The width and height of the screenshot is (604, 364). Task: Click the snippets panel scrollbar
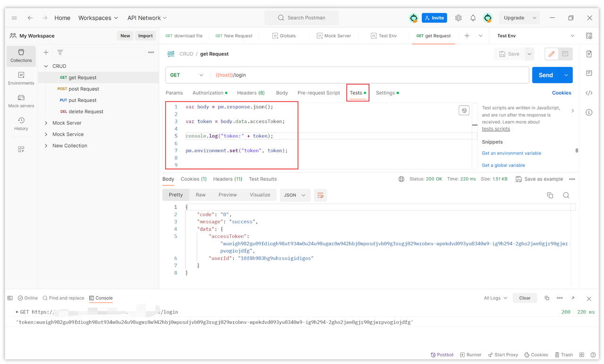[x=577, y=151]
